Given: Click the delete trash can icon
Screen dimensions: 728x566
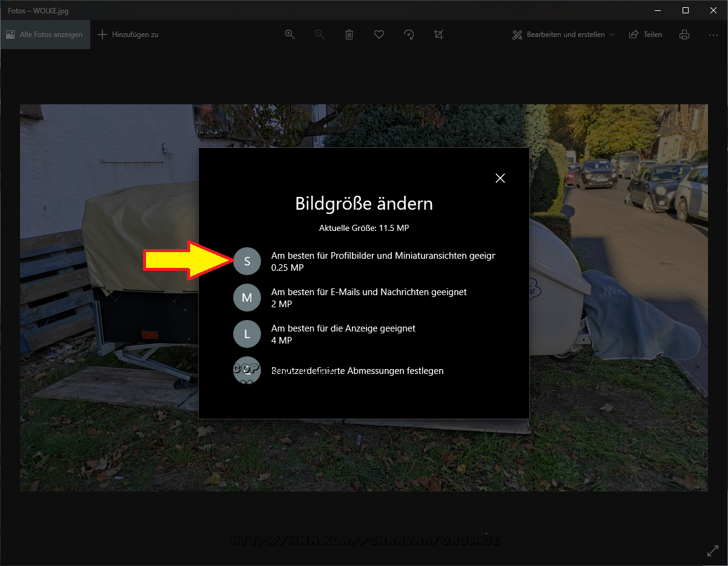Looking at the screenshot, I should tap(349, 35).
